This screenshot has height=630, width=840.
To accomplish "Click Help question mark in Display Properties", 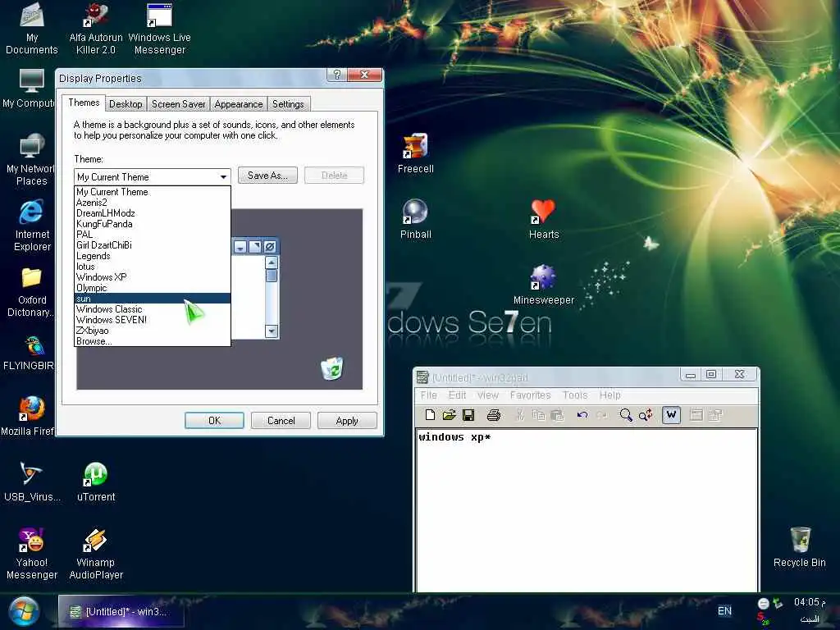I will point(337,75).
